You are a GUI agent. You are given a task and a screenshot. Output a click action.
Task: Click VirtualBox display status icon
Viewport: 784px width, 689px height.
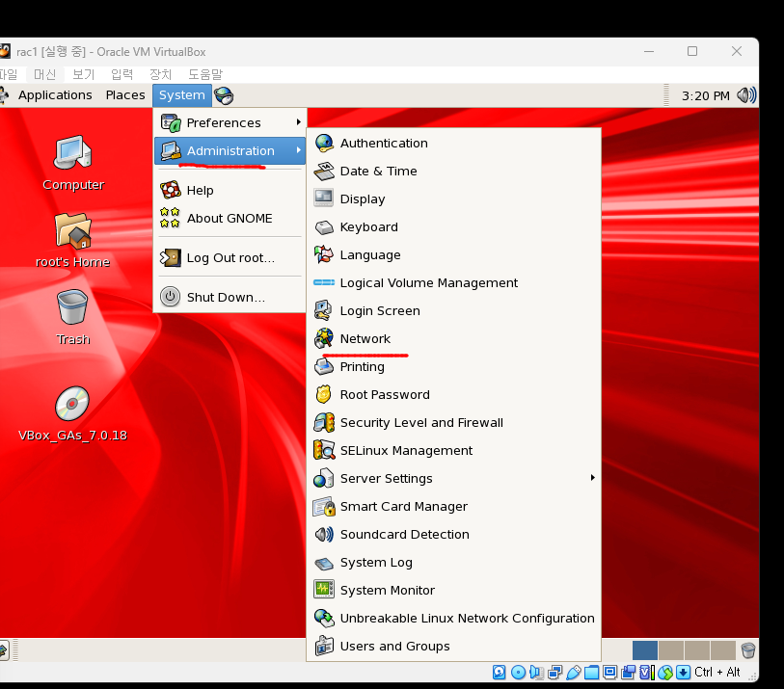610,672
